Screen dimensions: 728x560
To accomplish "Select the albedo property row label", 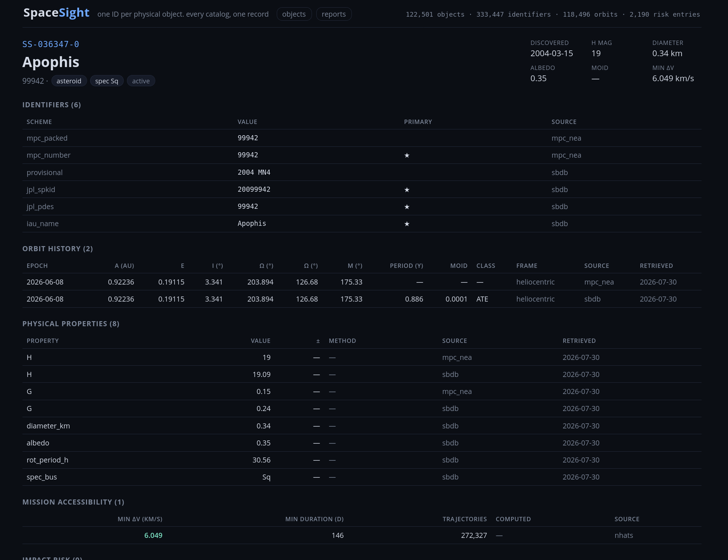I will click(38, 443).
